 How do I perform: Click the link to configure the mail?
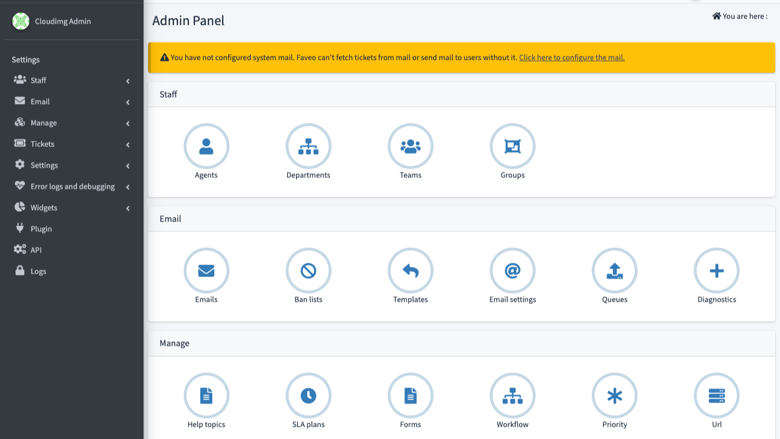pos(572,57)
